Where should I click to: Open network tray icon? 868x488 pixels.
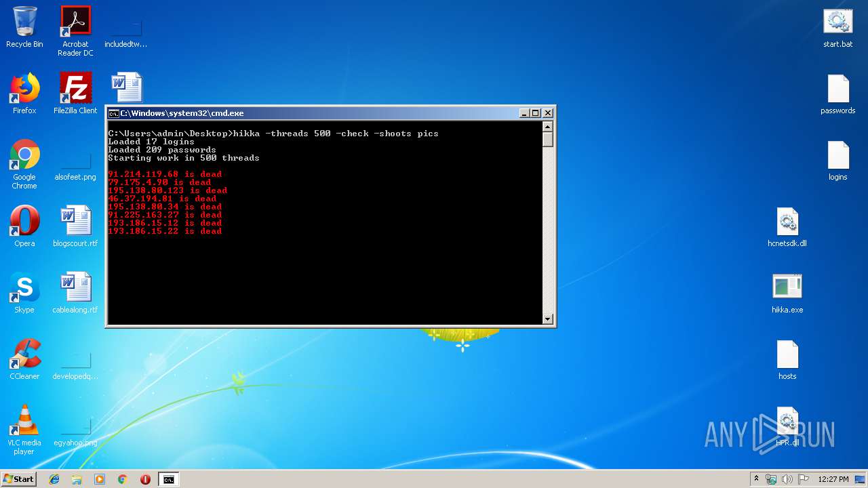(x=771, y=479)
